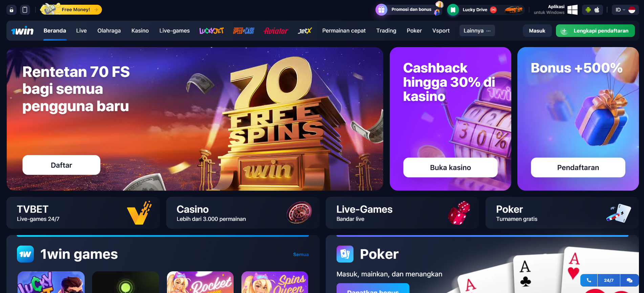Click the Lengkapi pendaftaran button
644x293 pixels.
pyautogui.click(x=595, y=30)
